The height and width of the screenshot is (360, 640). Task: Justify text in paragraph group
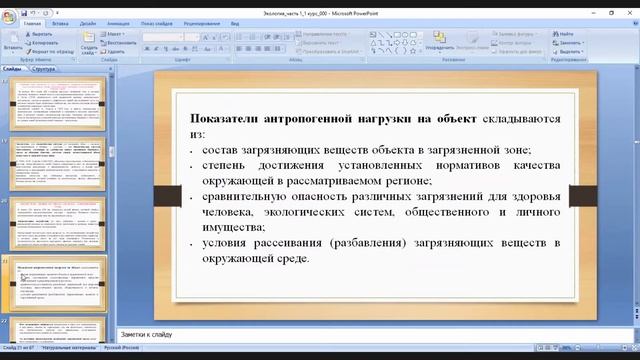pos(267,49)
